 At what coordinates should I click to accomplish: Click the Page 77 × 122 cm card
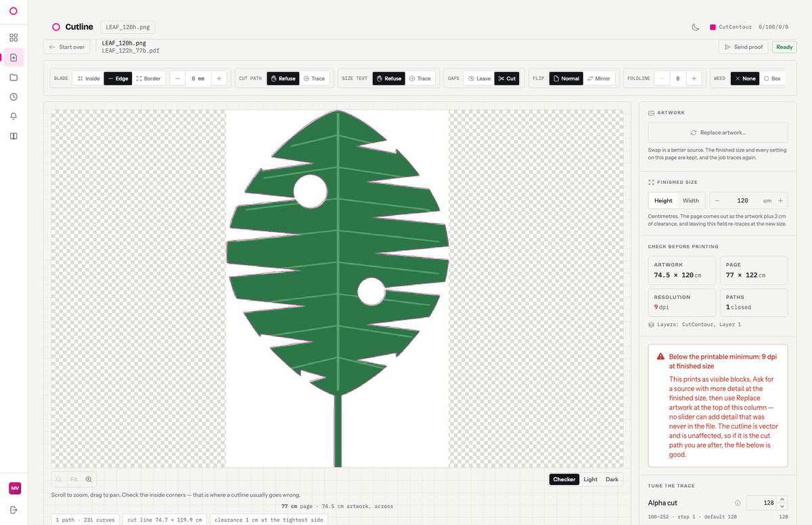[754, 270]
